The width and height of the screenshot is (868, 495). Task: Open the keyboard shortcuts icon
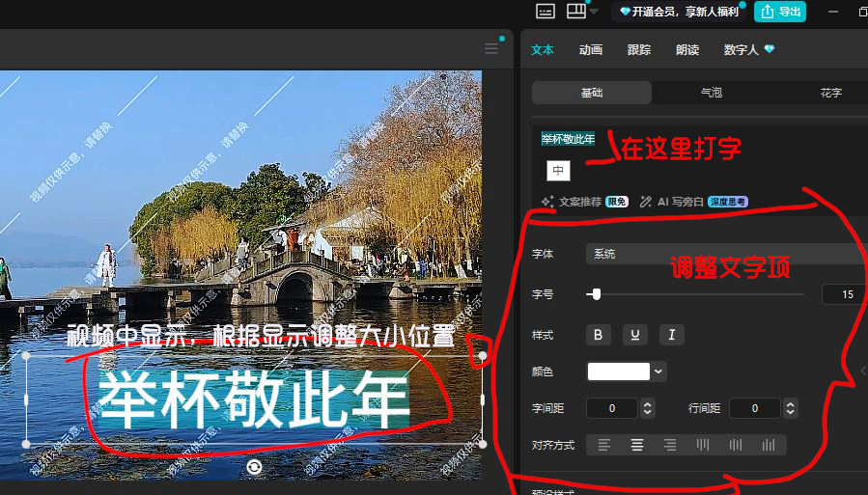[x=546, y=12]
